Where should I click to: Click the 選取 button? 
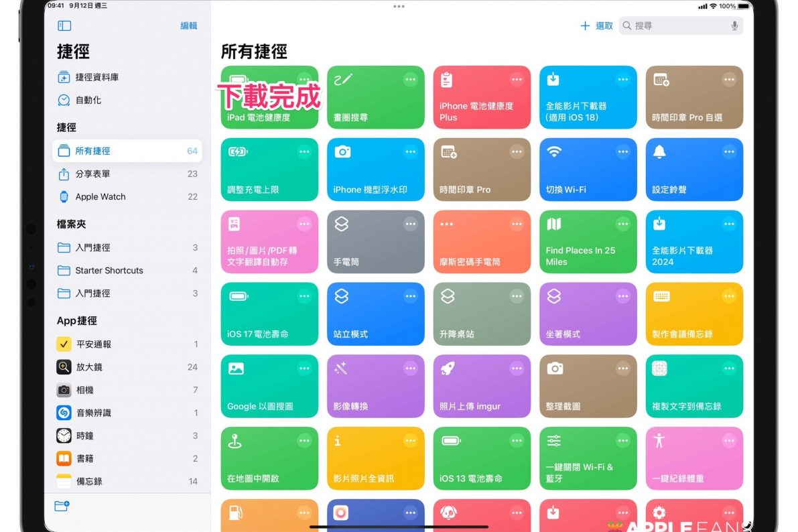(x=604, y=25)
